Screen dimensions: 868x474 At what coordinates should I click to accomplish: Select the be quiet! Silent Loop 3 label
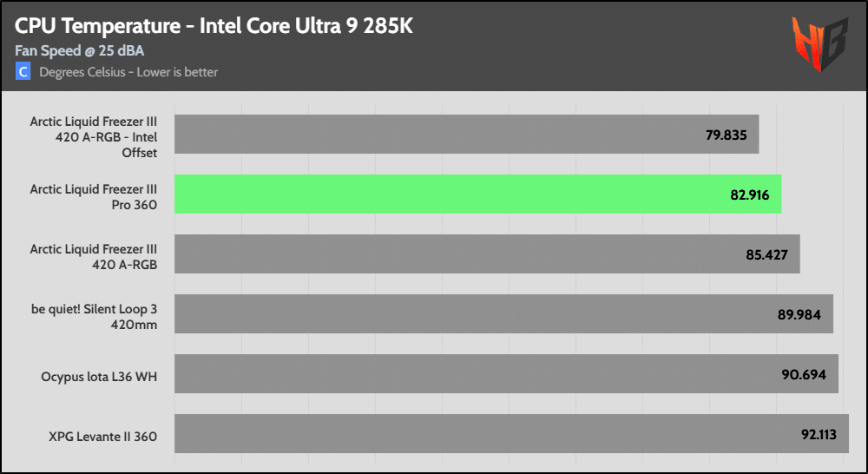tap(94, 314)
